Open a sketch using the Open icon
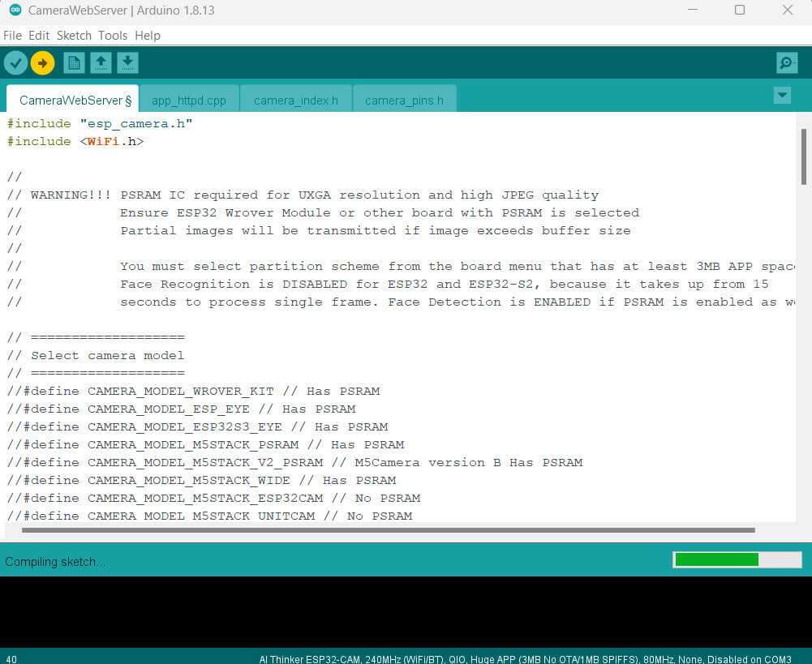Viewport: 812px width, 664px height. pyautogui.click(x=101, y=62)
